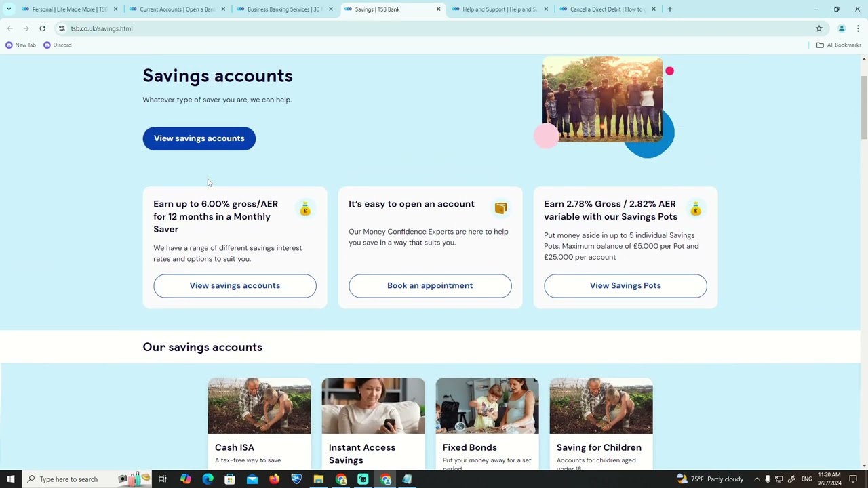Click the View Savings Pots button

(x=625, y=285)
